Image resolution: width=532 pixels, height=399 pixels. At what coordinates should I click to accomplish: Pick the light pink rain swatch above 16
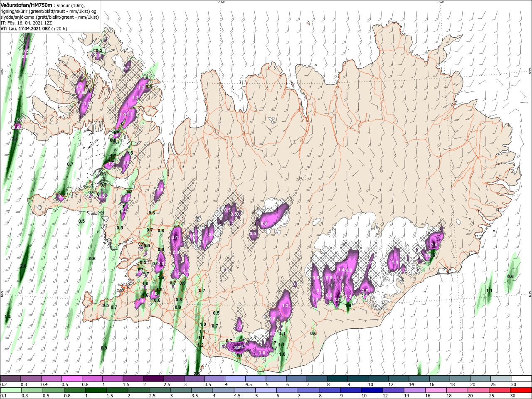point(436,390)
